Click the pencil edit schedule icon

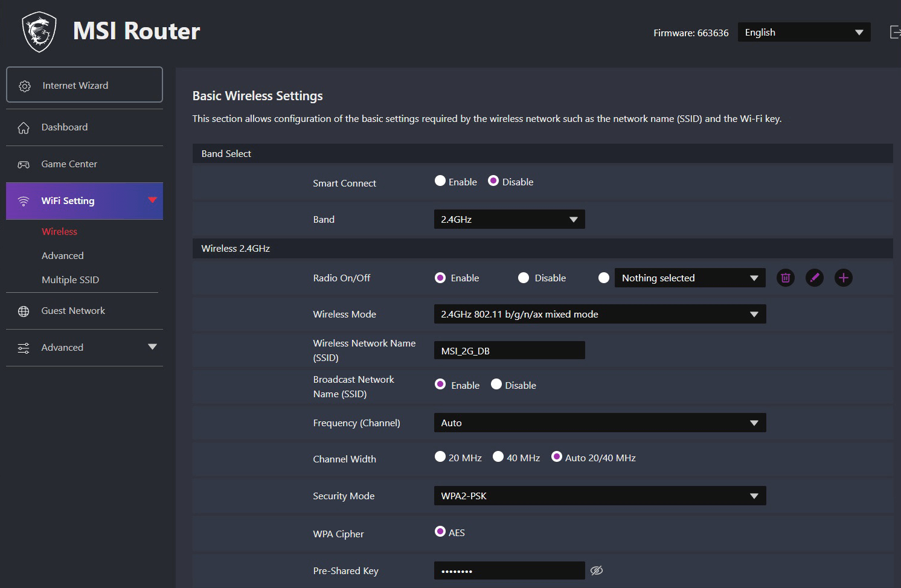[814, 278]
